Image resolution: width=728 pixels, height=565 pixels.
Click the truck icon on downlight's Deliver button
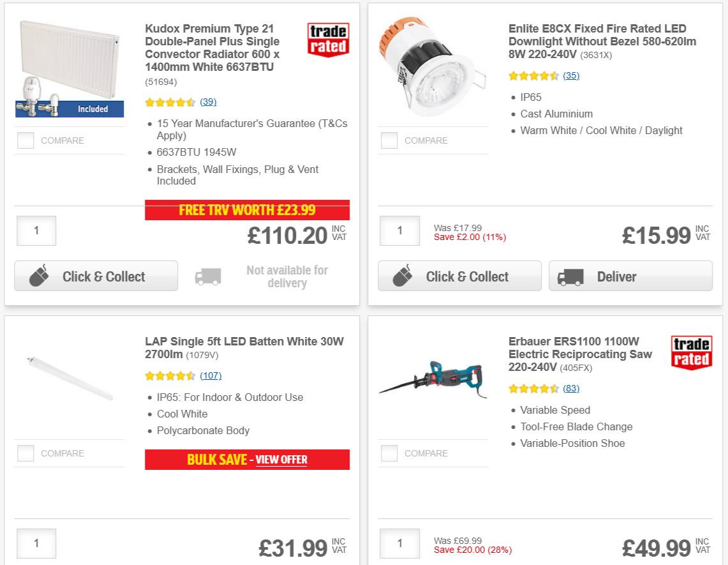[571, 277]
